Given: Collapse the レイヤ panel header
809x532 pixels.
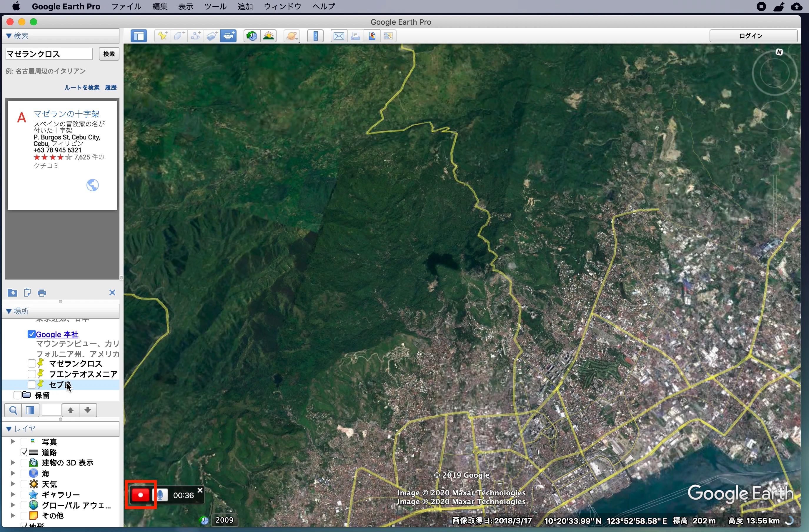Looking at the screenshot, I should click(x=9, y=429).
